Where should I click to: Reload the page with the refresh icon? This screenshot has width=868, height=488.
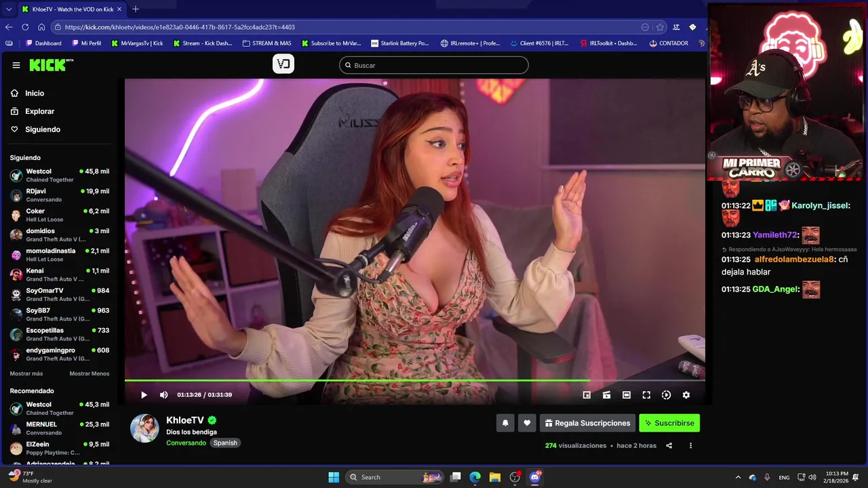click(25, 27)
